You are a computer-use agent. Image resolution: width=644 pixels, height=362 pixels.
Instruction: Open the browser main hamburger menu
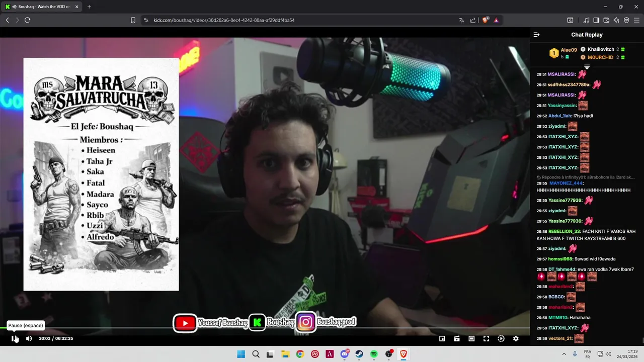636,20
